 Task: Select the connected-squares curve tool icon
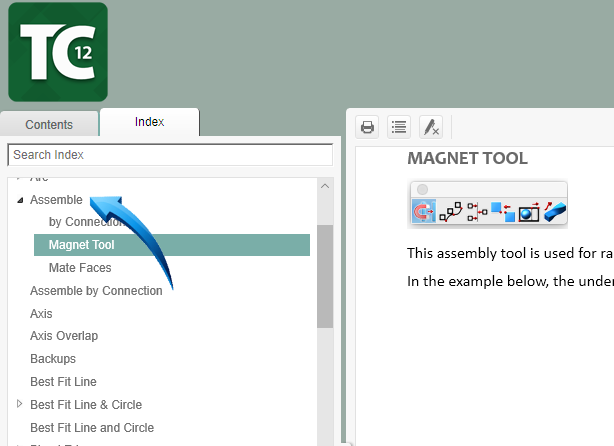tap(450, 212)
